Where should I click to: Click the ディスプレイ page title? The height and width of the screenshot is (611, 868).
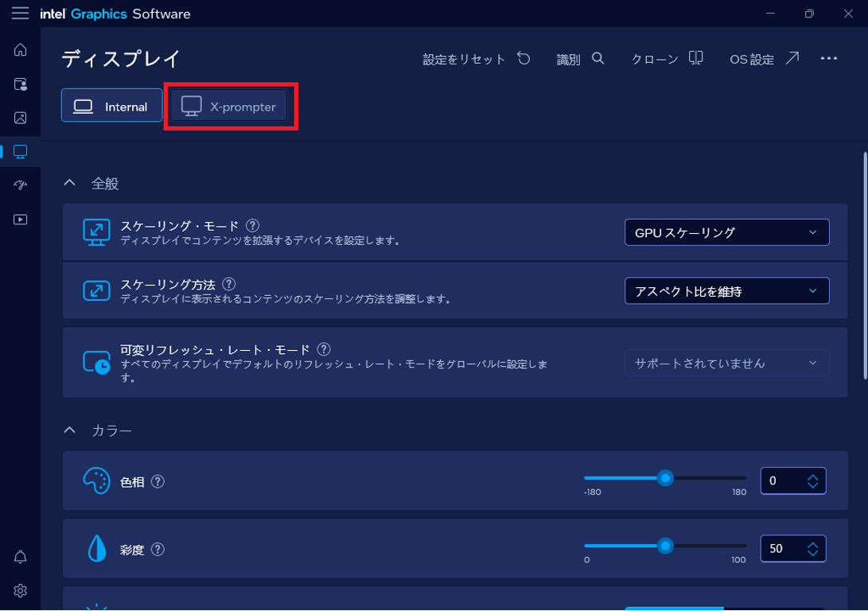point(120,59)
